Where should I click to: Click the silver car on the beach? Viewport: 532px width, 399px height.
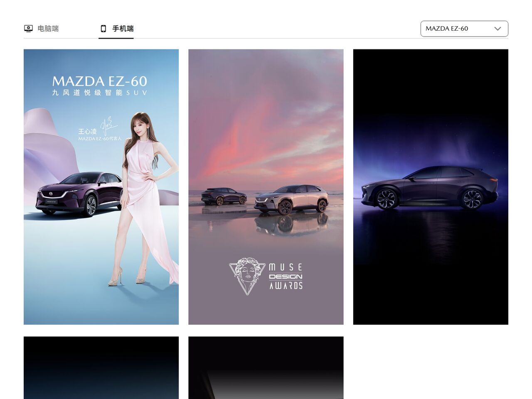point(292,199)
